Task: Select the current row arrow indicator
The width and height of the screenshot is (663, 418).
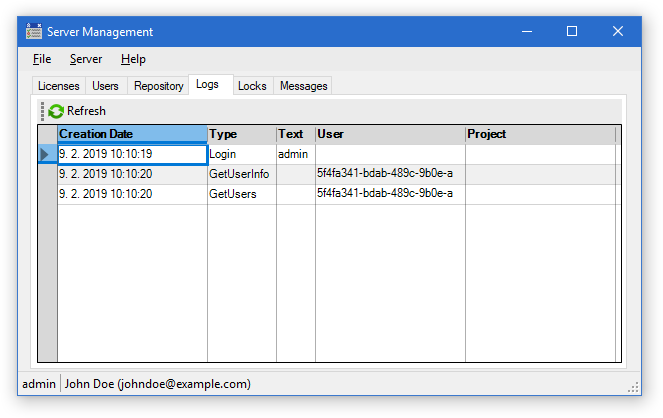Action: point(44,154)
